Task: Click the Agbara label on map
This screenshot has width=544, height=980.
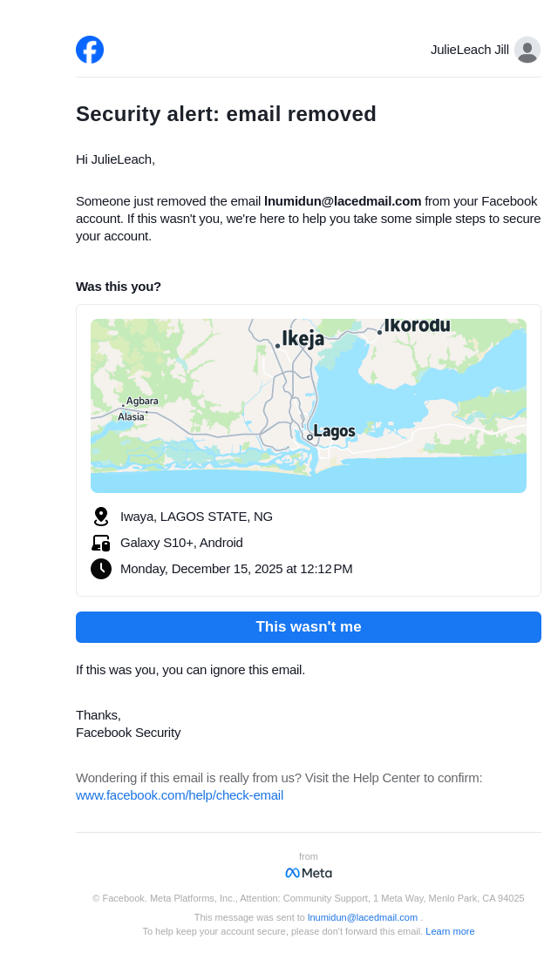Action: coord(142,402)
